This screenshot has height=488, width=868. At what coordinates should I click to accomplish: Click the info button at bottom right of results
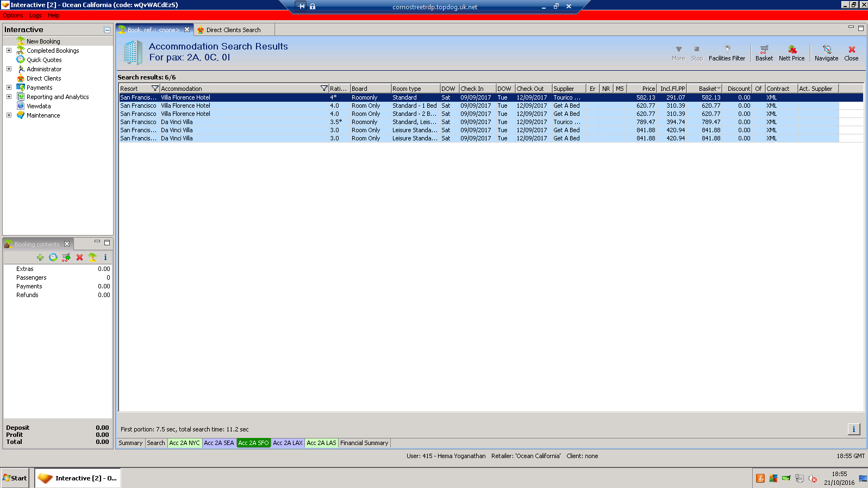(x=854, y=429)
